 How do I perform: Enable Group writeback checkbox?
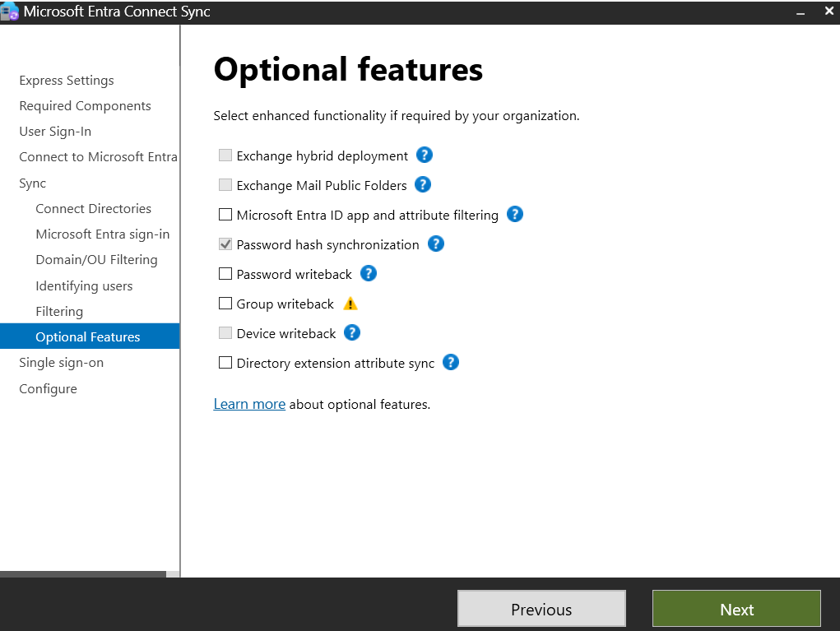(225, 304)
